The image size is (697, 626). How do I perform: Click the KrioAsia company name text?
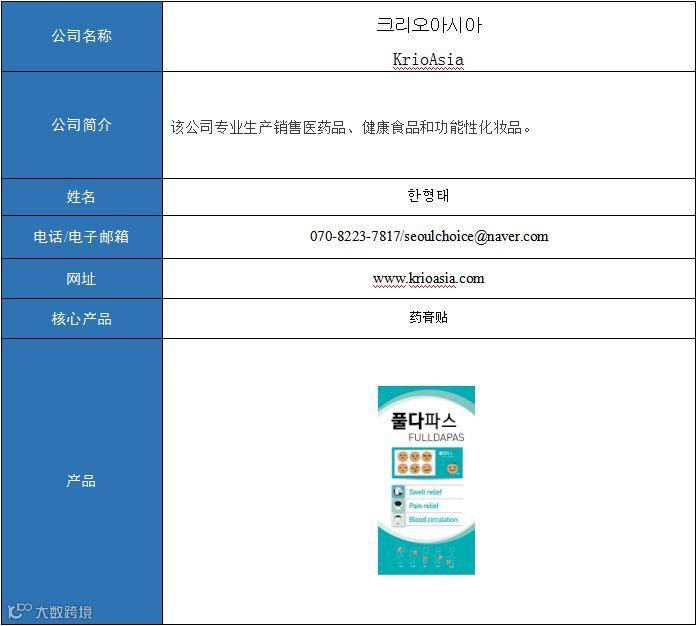(428, 60)
